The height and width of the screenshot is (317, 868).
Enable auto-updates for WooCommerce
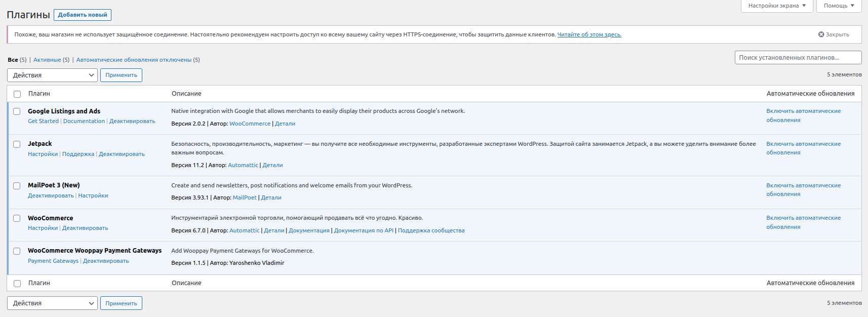click(803, 222)
